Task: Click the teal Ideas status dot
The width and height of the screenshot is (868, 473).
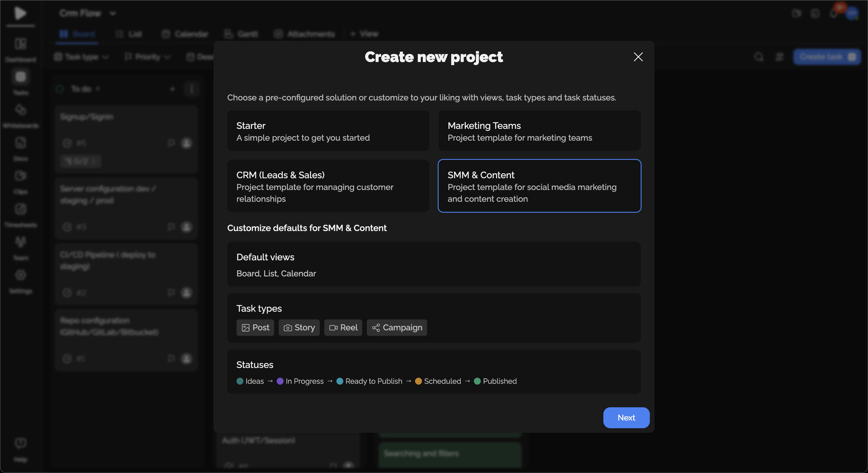Action: pyautogui.click(x=240, y=381)
